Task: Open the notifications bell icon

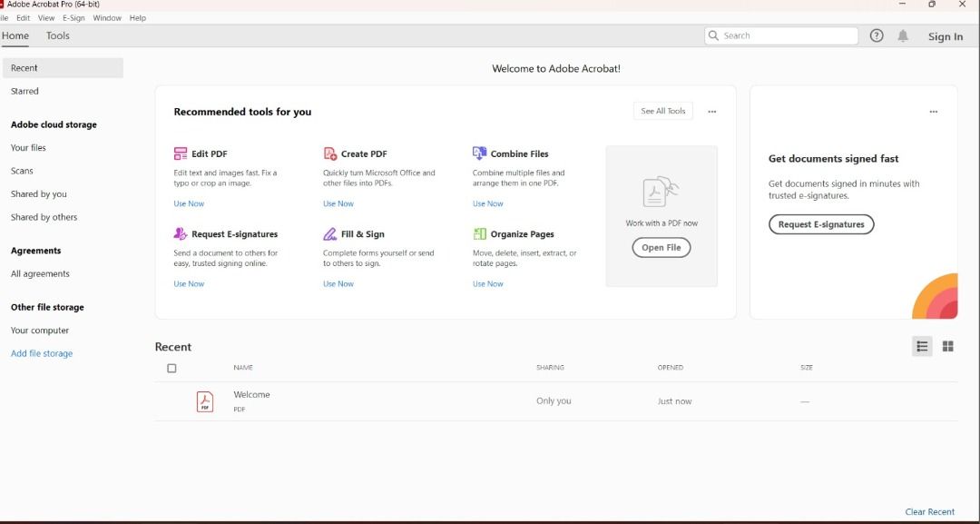Action: [903, 35]
